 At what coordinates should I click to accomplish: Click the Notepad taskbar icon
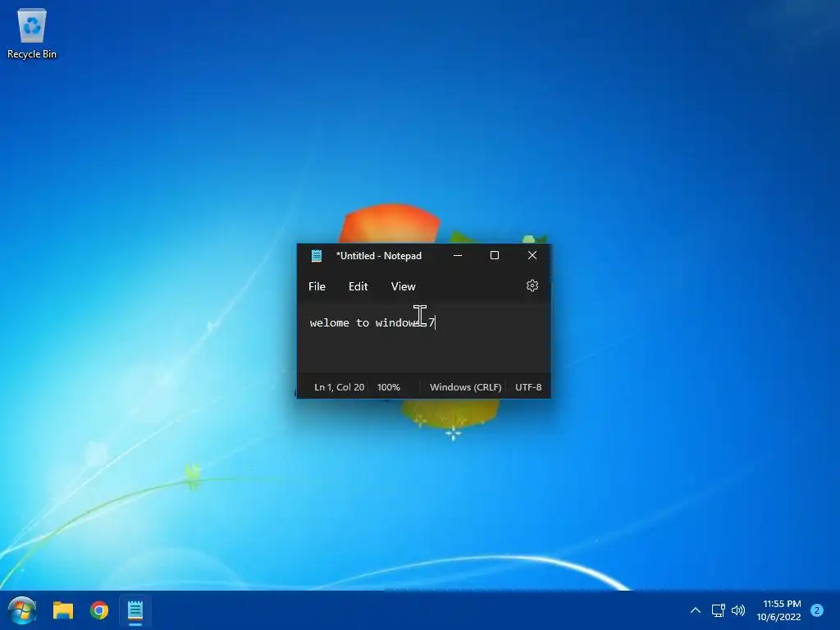click(135, 610)
